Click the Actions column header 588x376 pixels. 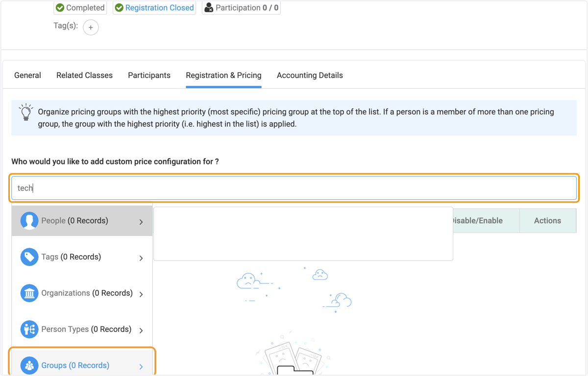coord(547,221)
